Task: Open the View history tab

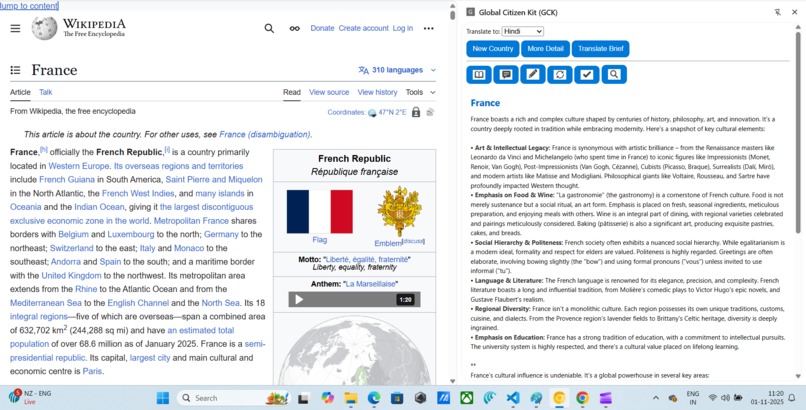Action: 377,92
